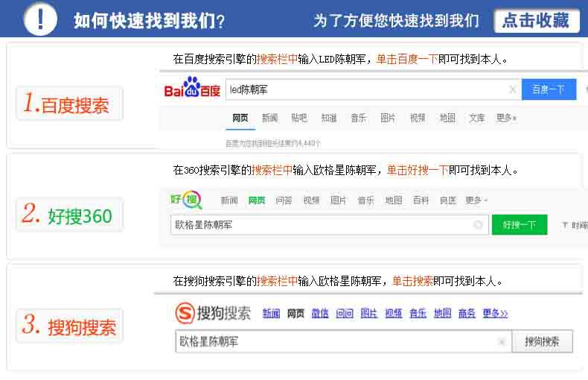Open the 好搜 新闻 tab
This screenshot has width=588, height=380.
(229, 200)
